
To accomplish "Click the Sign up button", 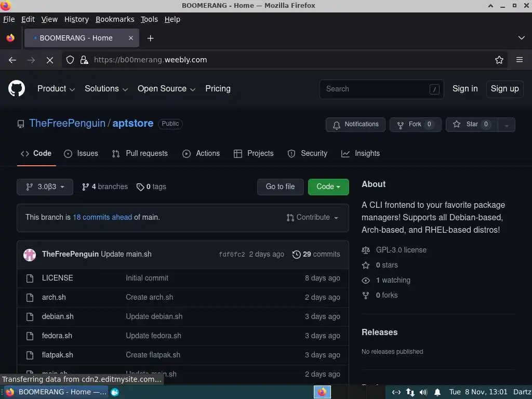I will click(x=504, y=89).
